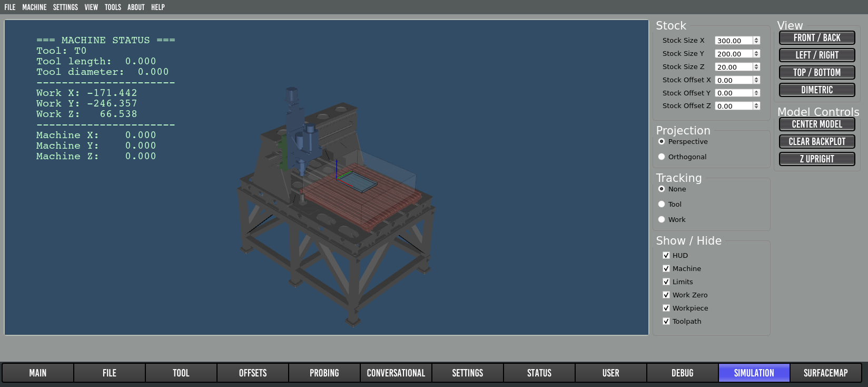Screen dimensions: 868x387
Task: Uncheck the HUD checkbox
Action: coord(666,256)
